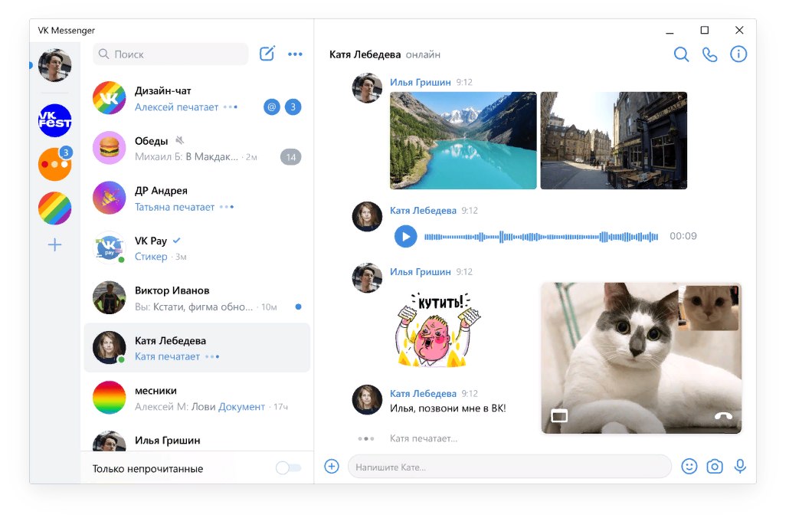This screenshot has height=518, width=812.
Task: Open the Виктор Иванов conversation
Action: tap(197, 298)
